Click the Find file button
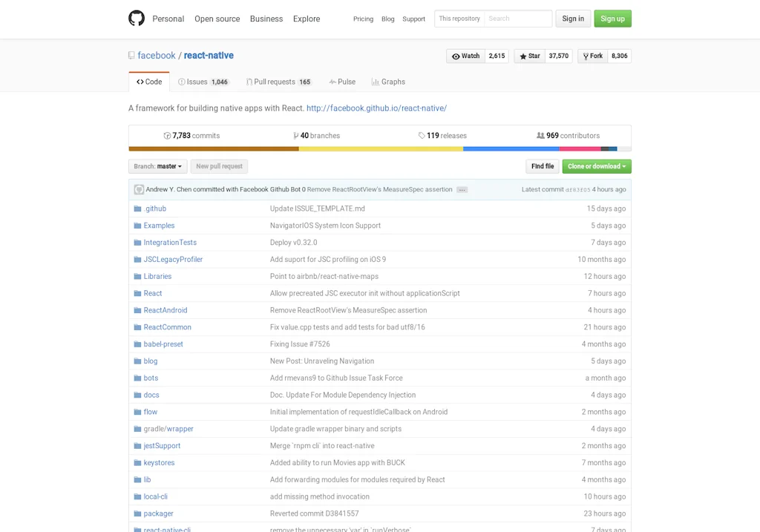Image resolution: width=760 pixels, height=532 pixels. tap(542, 165)
